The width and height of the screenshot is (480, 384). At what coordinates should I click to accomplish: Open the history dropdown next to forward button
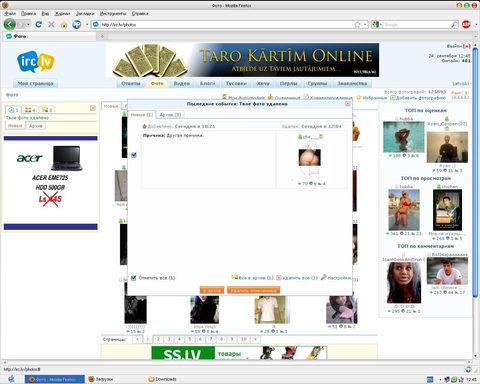point(28,25)
